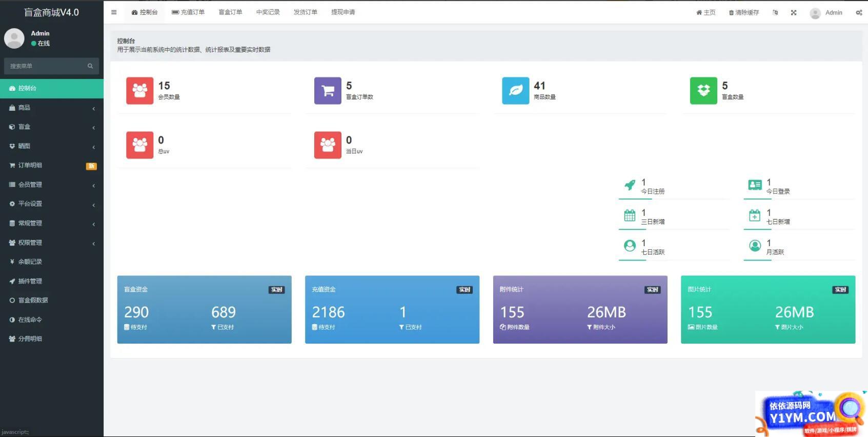Viewport: 868px width, 437px height.
Task: Click the 图片大小 26MB value
Action: click(795, 312)
